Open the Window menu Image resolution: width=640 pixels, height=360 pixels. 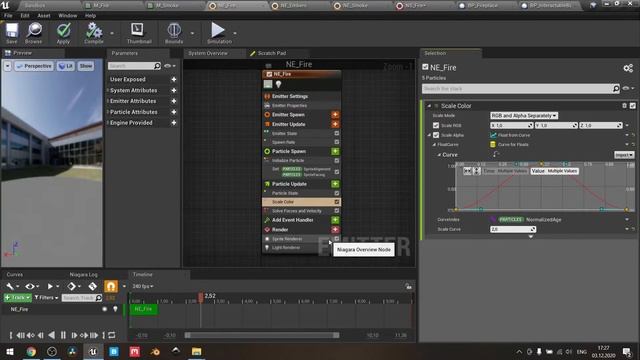(67, 16)
